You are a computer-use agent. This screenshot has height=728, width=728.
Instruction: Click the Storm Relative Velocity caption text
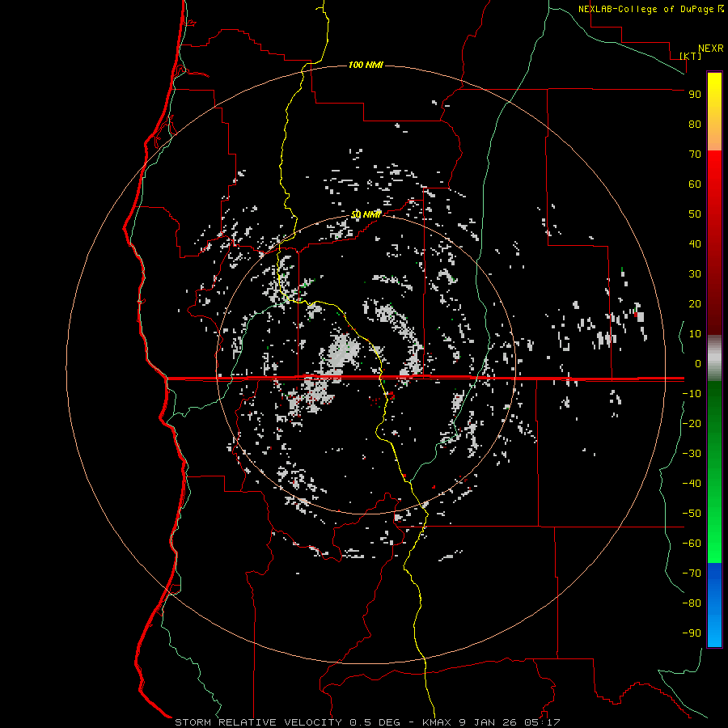[367, 722]
